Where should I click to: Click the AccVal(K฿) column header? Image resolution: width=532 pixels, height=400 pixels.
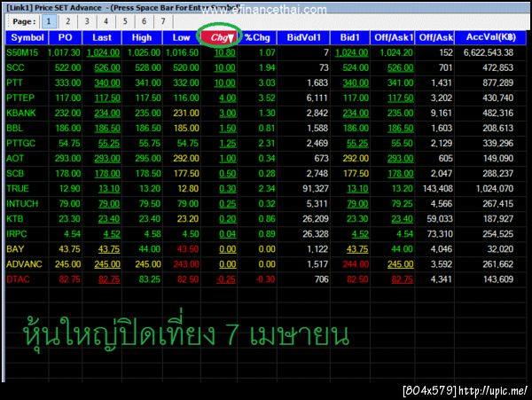tap(490, 37)
